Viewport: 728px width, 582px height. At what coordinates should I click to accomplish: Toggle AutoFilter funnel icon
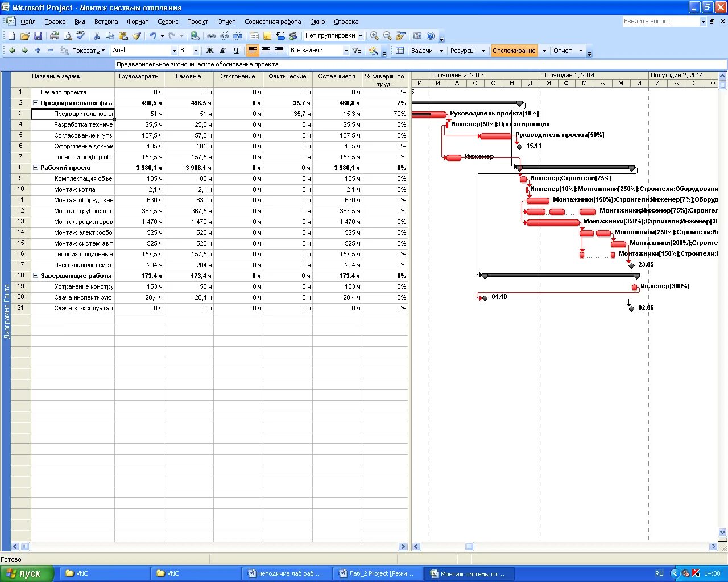coord(357,51)
